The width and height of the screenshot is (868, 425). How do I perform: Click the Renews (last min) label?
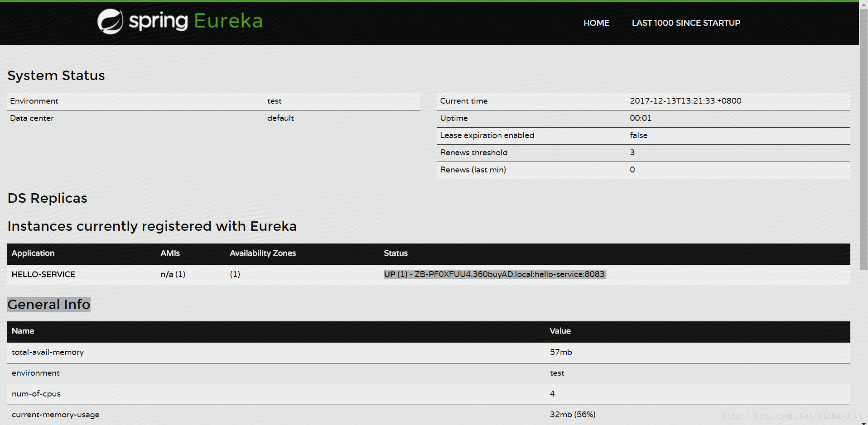473,170
